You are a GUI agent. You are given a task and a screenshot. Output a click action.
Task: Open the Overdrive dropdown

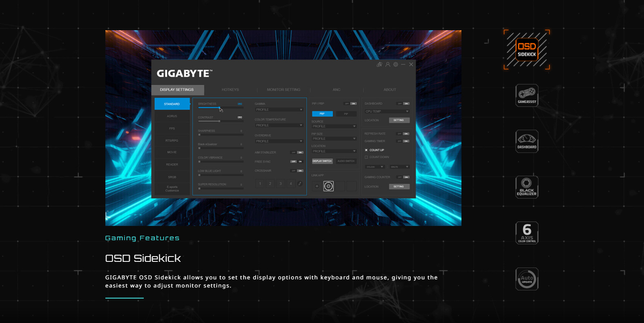[279, 141]
